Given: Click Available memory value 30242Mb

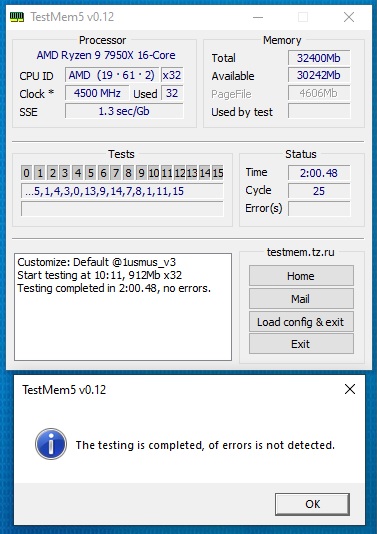Looking at the screenshot, I should coord(319,75).
